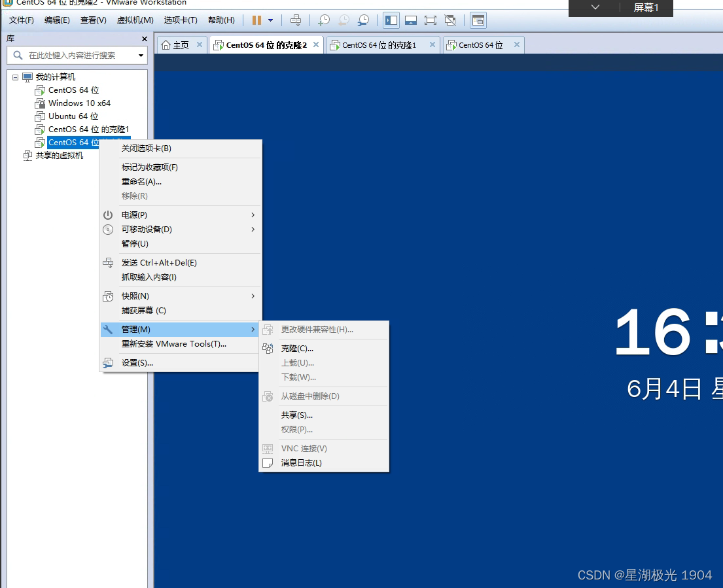
Task: Choose 克隆(C)... in manage submenu
Action: [324, 349]
